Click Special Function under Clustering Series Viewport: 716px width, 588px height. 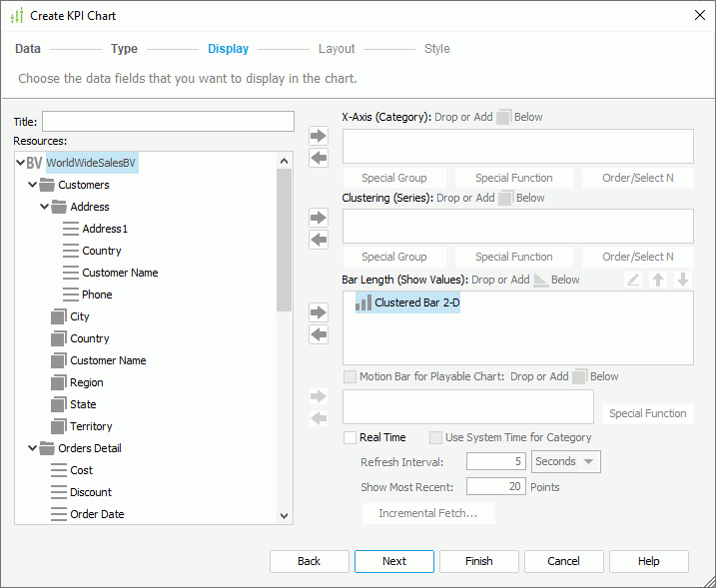point(514,257)
